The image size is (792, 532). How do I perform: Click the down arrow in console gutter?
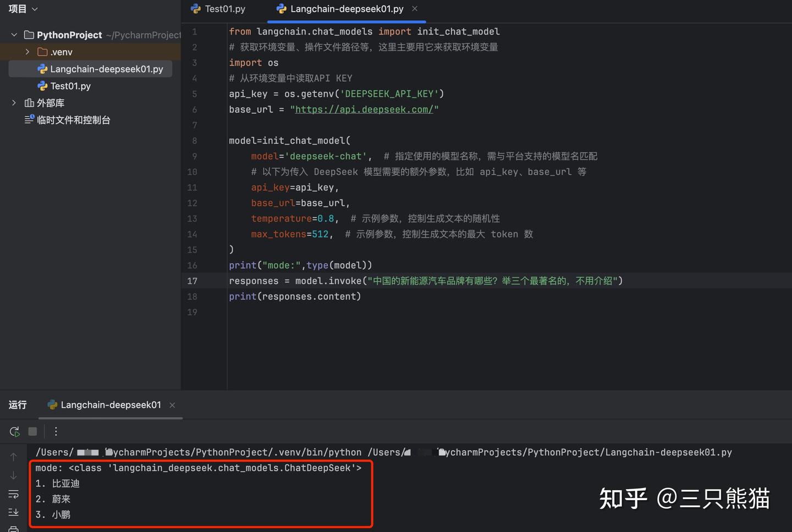(14, 475)
